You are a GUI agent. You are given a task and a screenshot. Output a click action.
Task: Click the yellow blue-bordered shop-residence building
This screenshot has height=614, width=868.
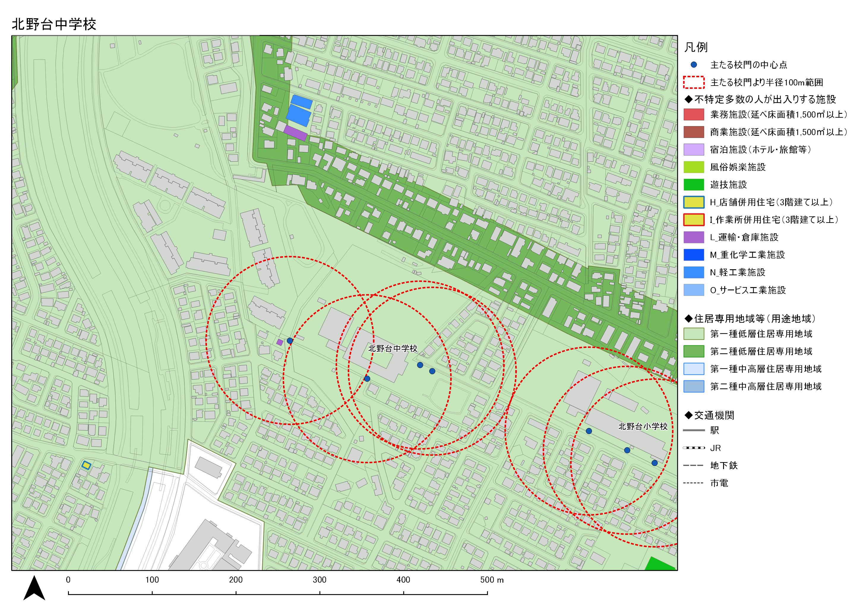click(x=87, y=465)
